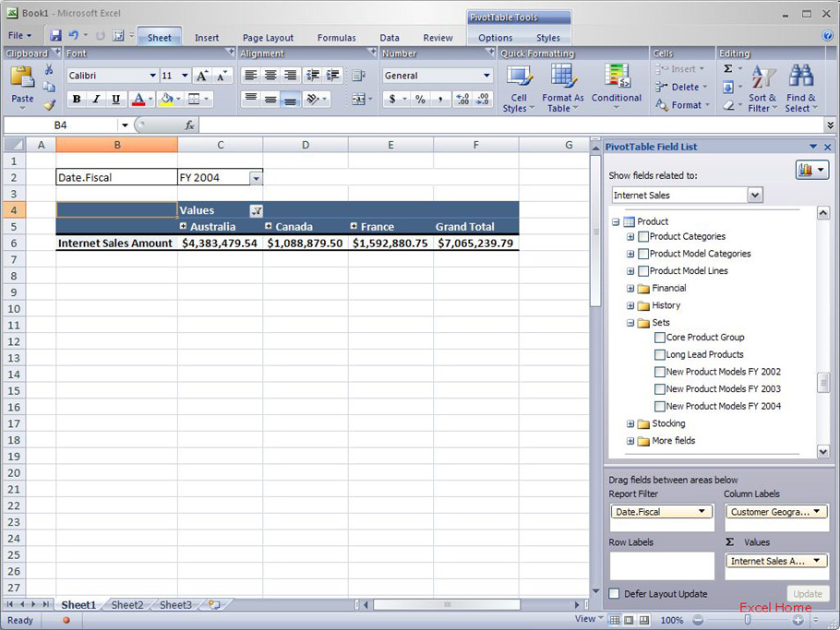Click the Wrap Text icon
Image resolution: width=840 pixels, height=630 pixels.
click(358, 76)
